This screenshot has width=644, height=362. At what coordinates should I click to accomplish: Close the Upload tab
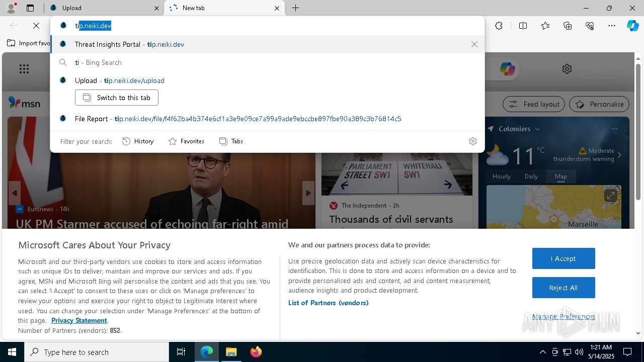tap(156, 8)
